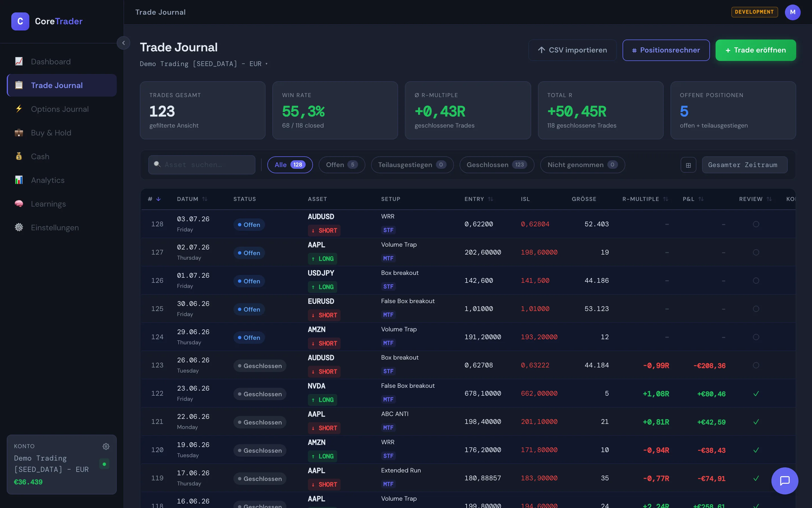Click entry value 678,10000
This screenshot has width=812, height=508.
click(483, 393)
